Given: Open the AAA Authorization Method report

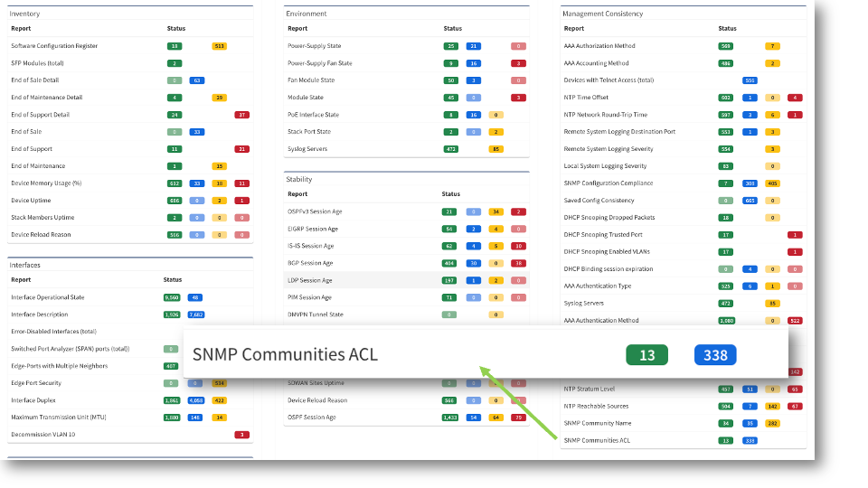Looking at the screenshot, I should (x=599, y=46).
